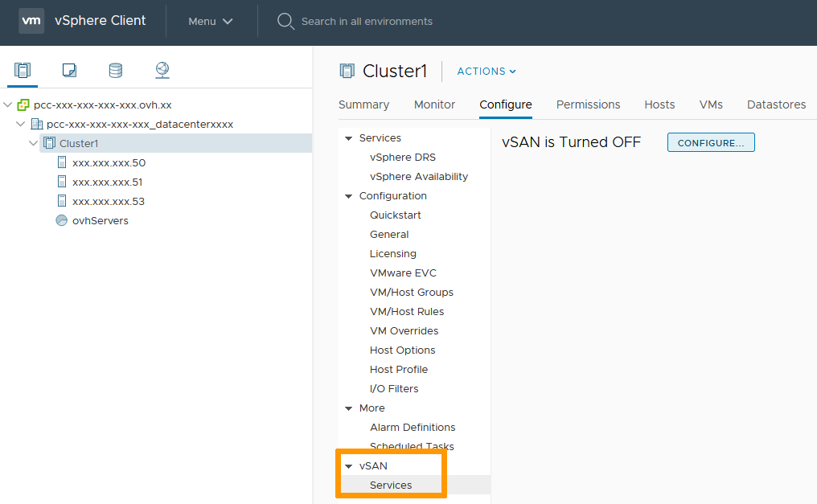Click the search magnifying glass icon
This screenshot has width=817, height=504.
pos(285,21)
